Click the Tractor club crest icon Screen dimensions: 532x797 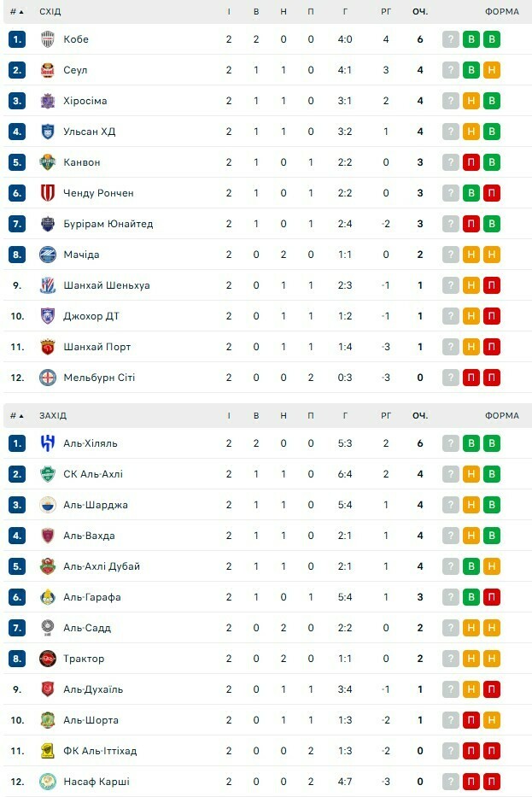point(48,659)
